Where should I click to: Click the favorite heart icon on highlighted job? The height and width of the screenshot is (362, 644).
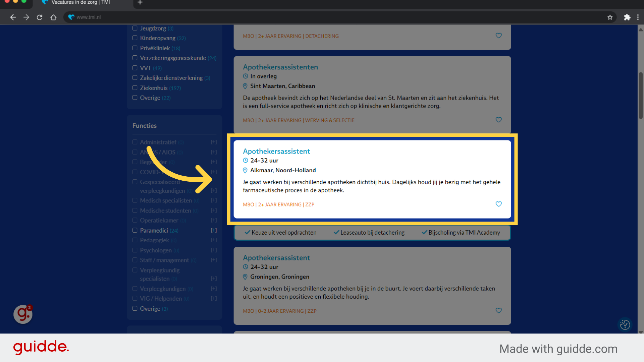[x=499, y=204]
